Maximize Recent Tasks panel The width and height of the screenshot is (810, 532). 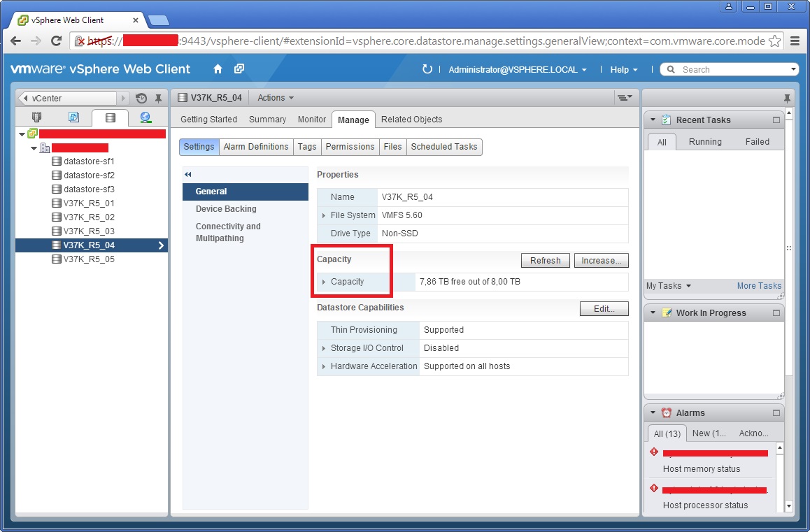pyautogui.click(x=776, y=120)
